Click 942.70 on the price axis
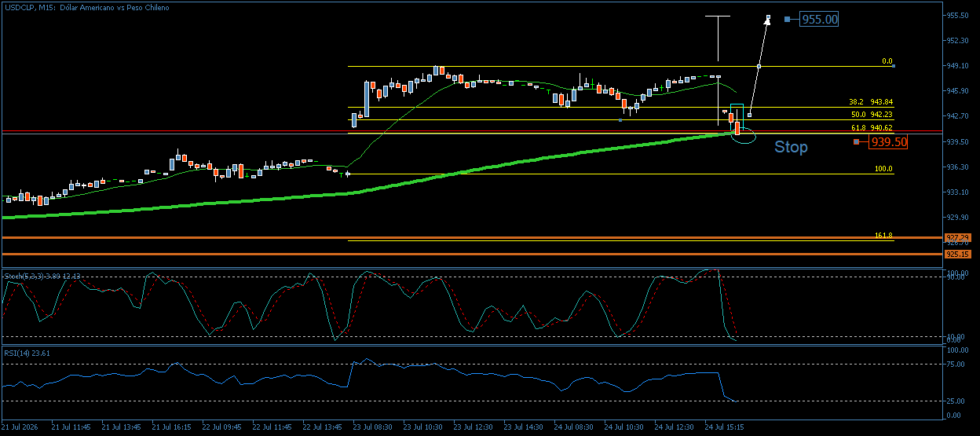Image resolution: width=980 pixels, height=436 pixels. click(956, 115)
